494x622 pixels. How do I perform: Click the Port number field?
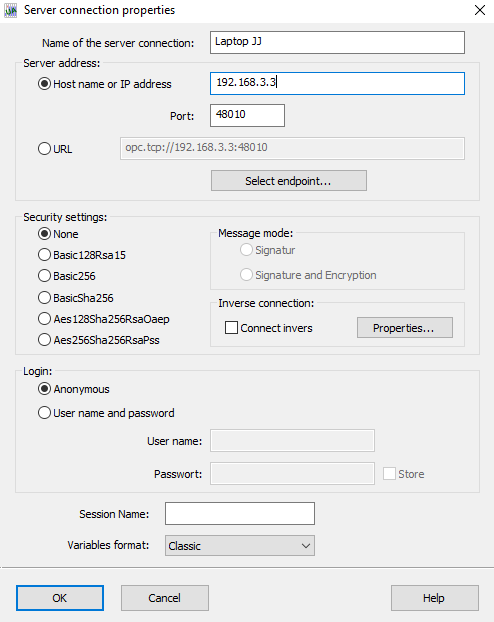click(x=247, y=115)
